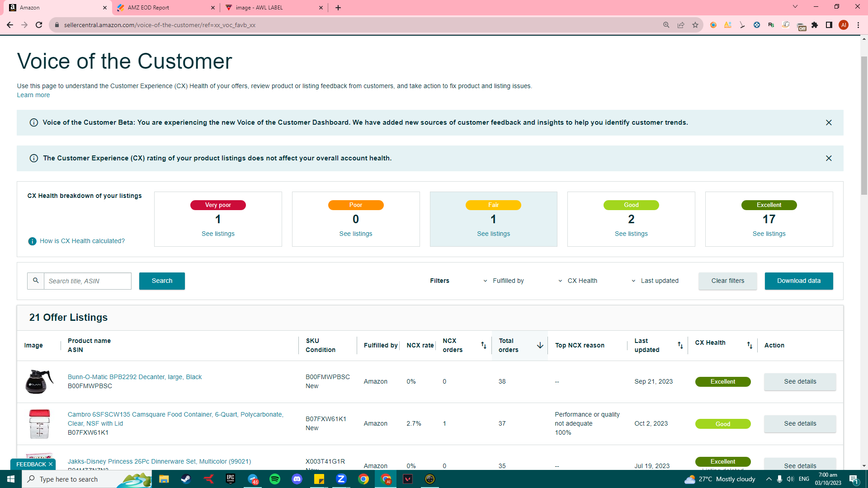
Task: Open the tab search chevron in the title bar
Action: pos(795,7)
